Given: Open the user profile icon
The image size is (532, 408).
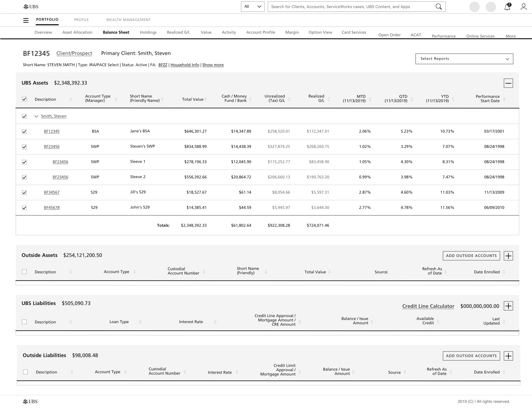Looking at the screenshot, I should [x=523, y=7].
